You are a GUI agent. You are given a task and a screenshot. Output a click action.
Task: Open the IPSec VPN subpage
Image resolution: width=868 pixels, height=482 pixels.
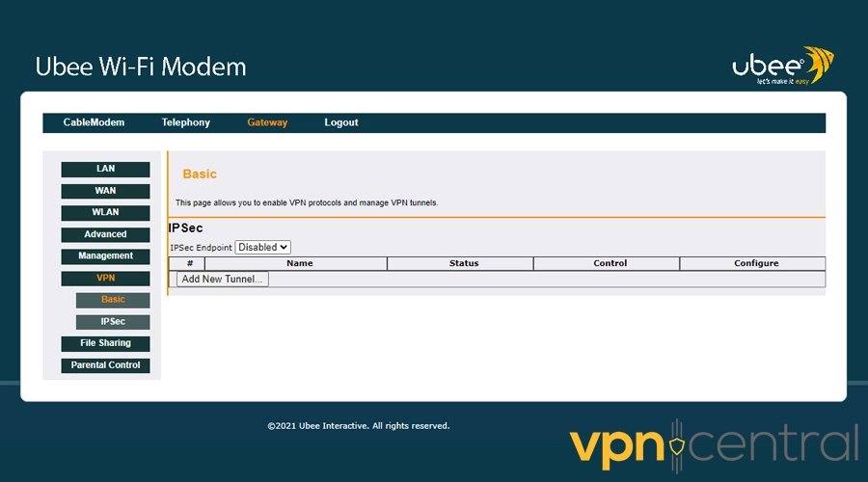[113, 322]
